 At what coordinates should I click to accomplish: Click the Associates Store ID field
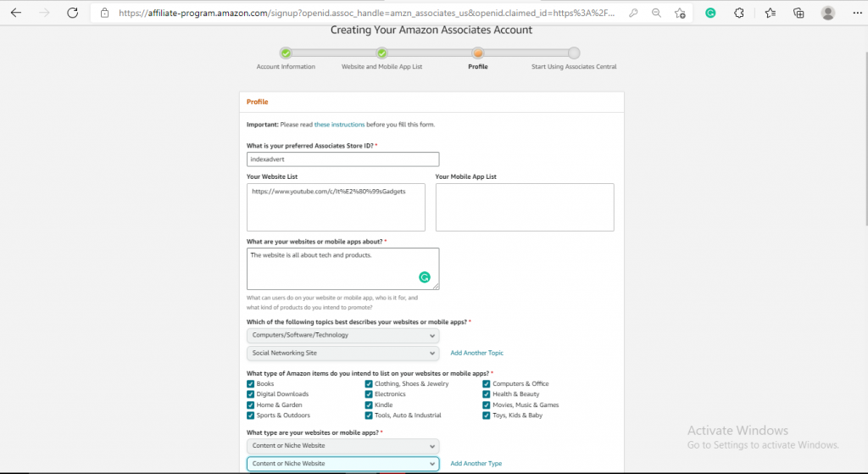tap(342, 159)
